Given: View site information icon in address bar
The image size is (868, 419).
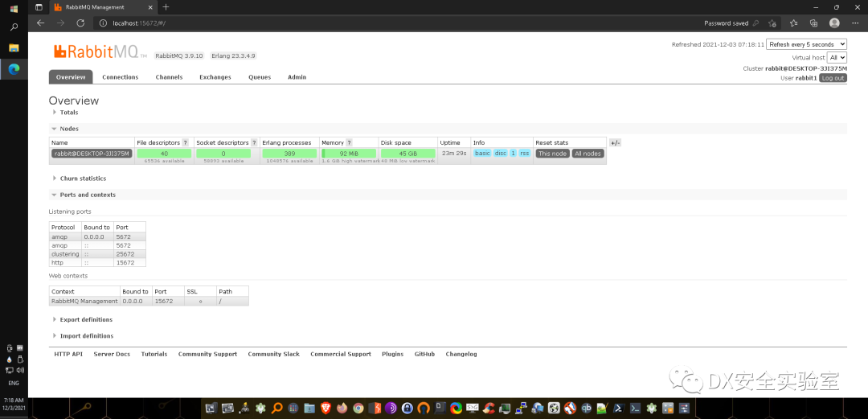Looking at the screenshot, I should 104,23.
